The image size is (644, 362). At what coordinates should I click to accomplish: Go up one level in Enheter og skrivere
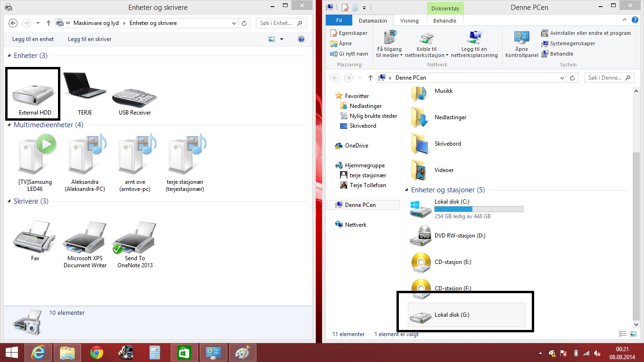(49, 23)
